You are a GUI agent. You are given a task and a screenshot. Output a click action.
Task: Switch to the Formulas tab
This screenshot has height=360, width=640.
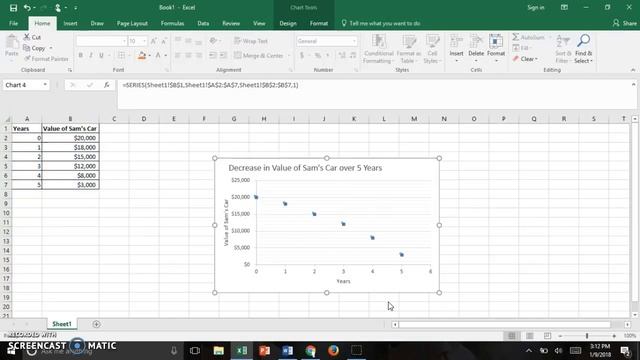point(172,24)
